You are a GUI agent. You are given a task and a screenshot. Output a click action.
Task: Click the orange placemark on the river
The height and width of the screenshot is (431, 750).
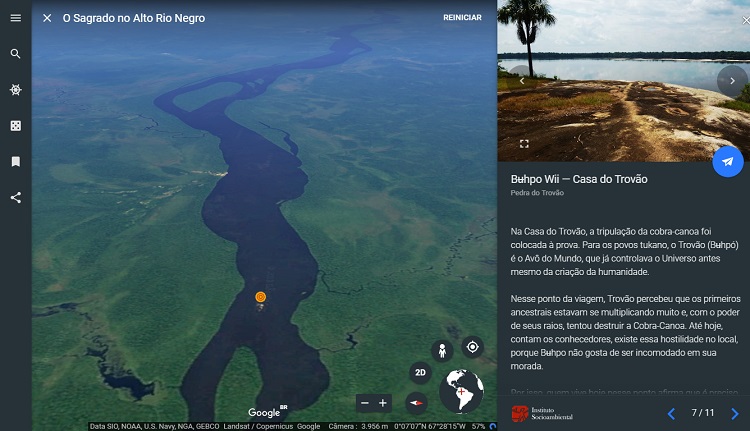coord(260,297)
